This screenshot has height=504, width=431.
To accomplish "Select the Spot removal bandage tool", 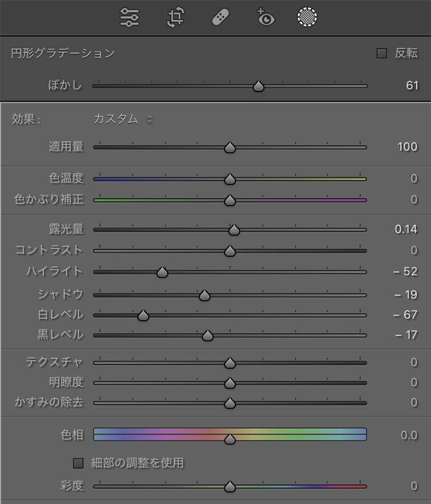I will [220, 17].
